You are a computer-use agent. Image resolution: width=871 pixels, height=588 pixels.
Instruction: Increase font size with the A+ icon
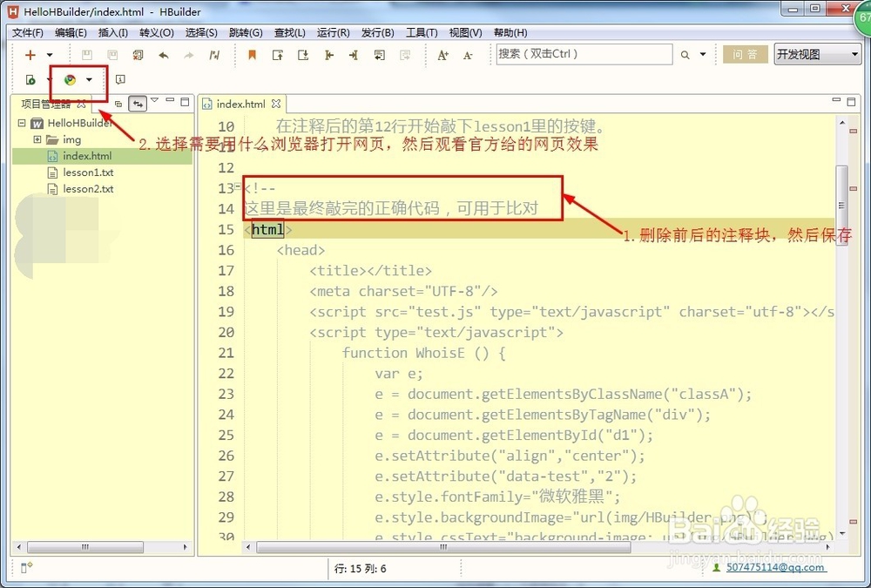(x=442, y=54)
